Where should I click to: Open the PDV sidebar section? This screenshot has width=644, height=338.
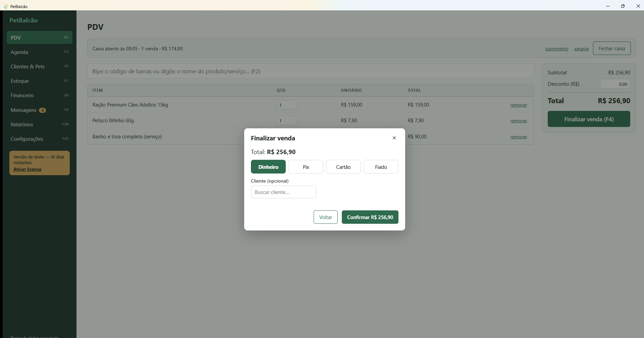[x=40, y=38]
